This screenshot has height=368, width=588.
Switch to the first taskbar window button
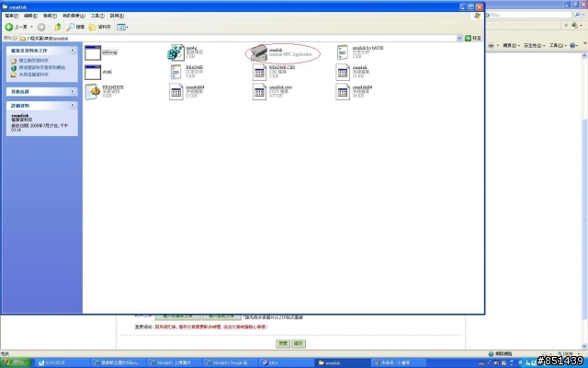tap(62, 363)
